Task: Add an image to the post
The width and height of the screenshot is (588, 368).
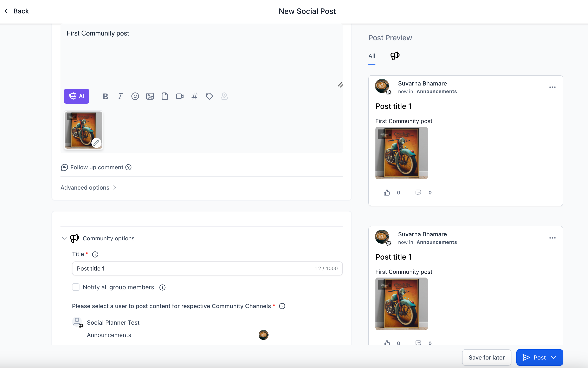Action: [150, 96]
